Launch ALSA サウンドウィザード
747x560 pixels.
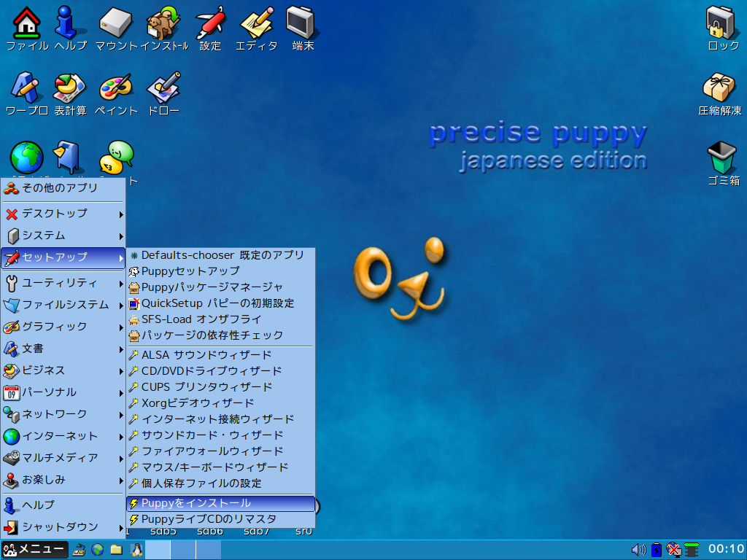pyautogui.click(x=220, y=355)
